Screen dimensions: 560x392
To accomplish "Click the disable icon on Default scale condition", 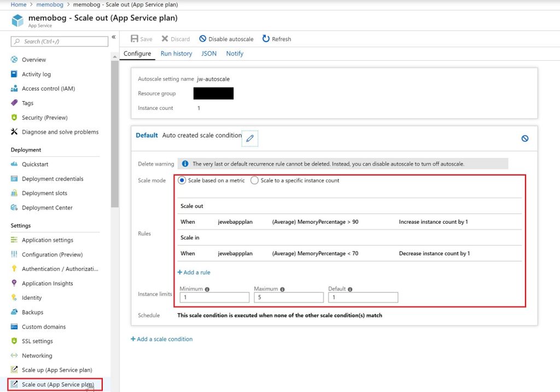I will click(x=524, y=138).
